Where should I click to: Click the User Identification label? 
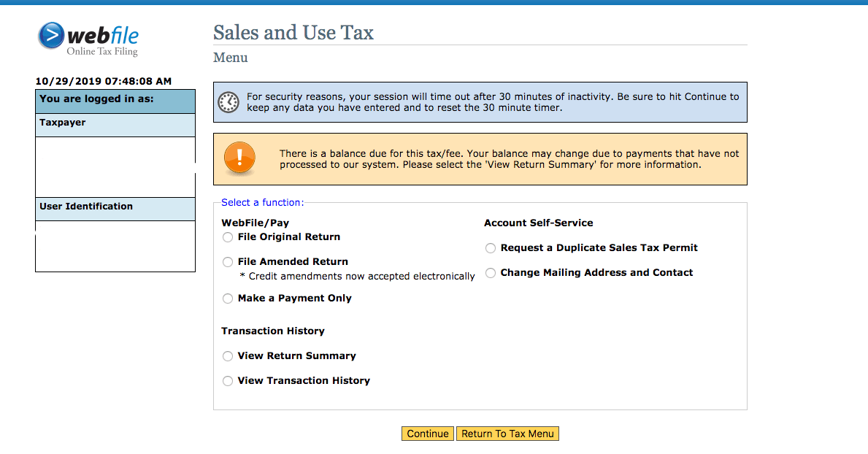point(86,207)
